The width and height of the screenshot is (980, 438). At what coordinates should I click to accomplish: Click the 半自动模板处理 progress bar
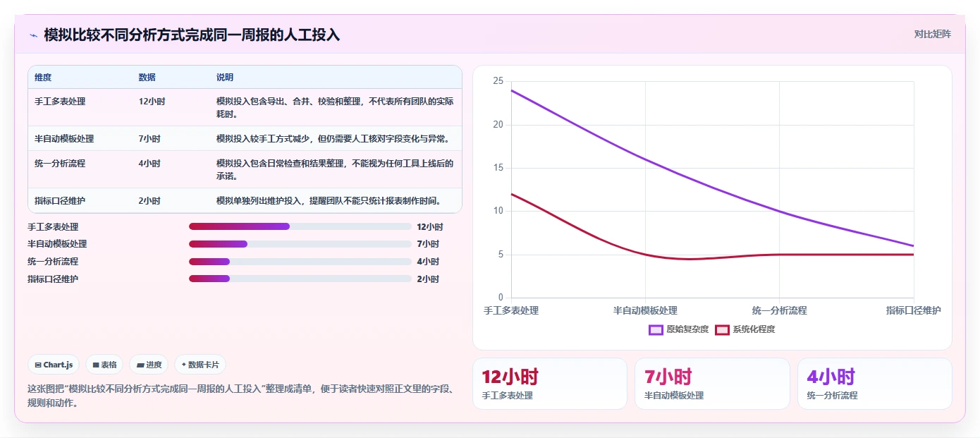300,244
